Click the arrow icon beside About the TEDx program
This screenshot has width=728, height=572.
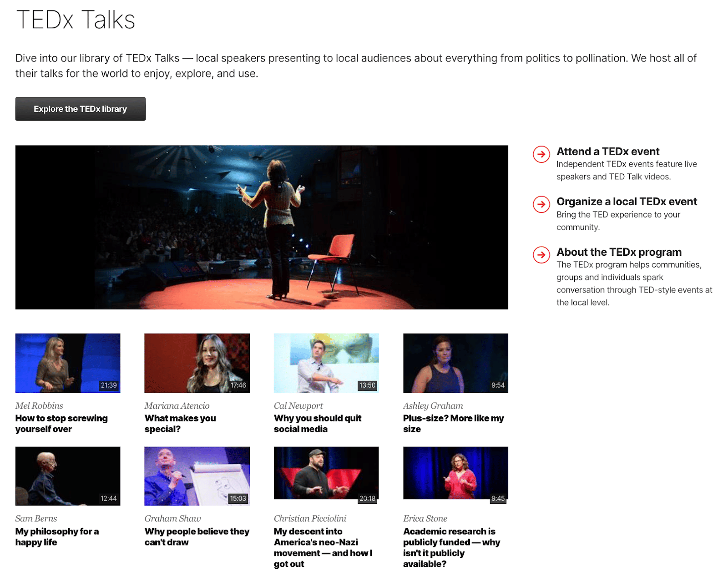(541, 255)
